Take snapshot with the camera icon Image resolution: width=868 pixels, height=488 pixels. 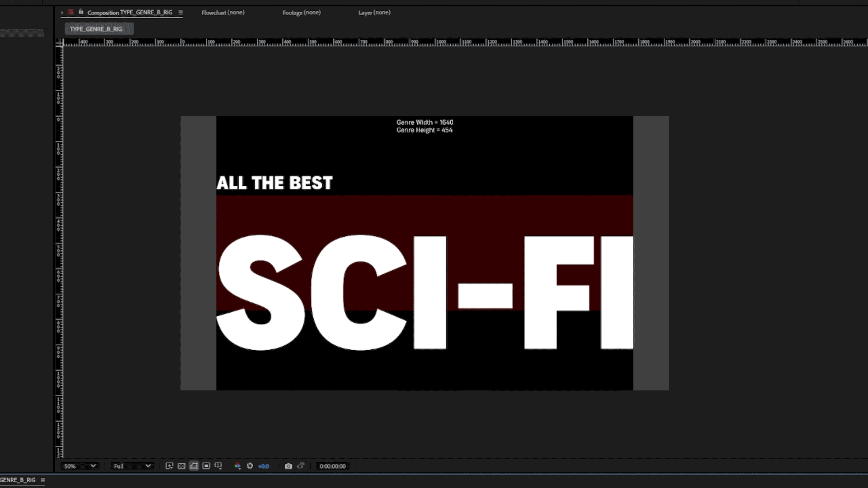(288, 466)
